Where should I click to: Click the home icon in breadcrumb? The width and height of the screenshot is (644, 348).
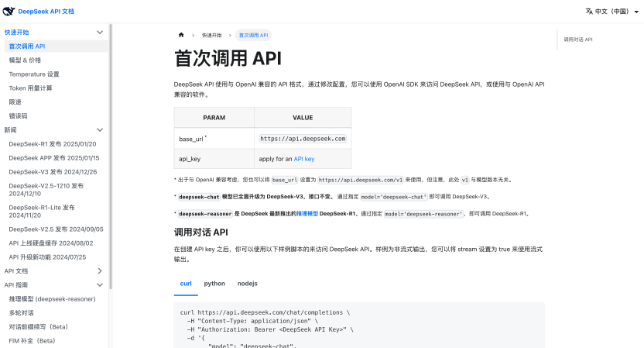tap(181, 35)
